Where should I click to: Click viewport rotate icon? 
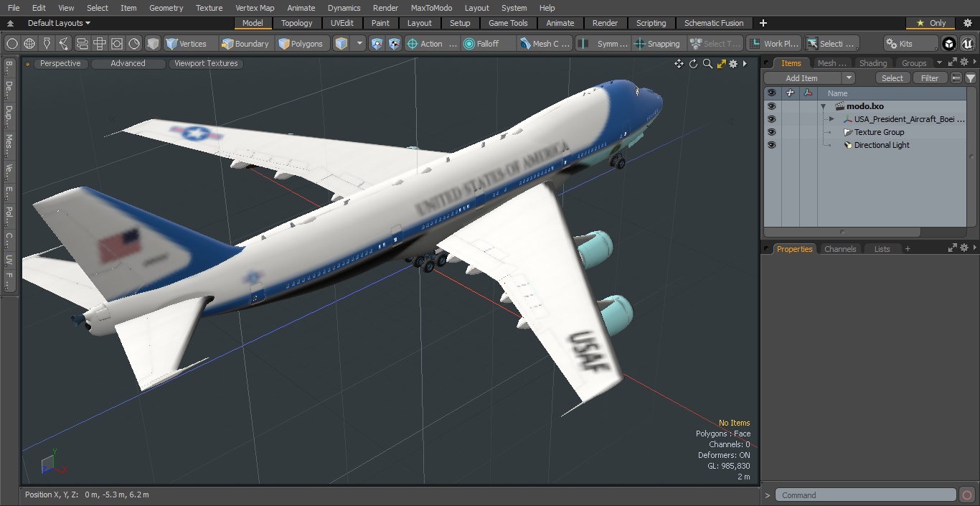(693, 64)
